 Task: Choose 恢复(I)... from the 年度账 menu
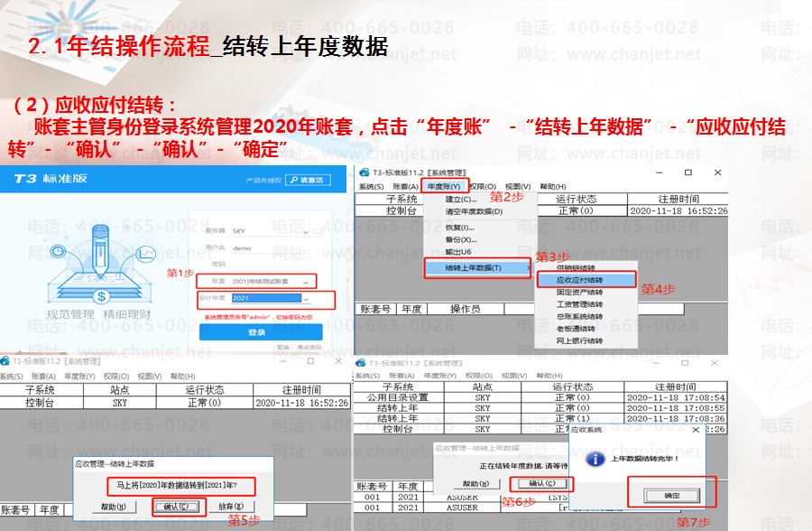(x=459, y=228)
